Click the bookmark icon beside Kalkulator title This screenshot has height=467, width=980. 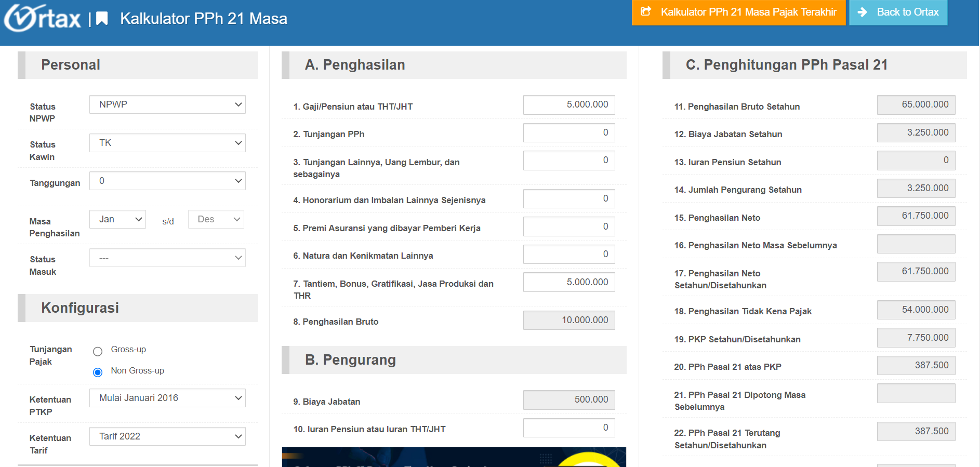tap(102, 19)
